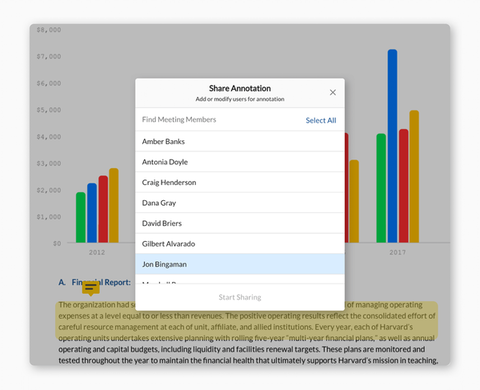Select the partially visible member below Jon Bingaman
Screen dimensions: 480x390
click(x=240, y=279)
